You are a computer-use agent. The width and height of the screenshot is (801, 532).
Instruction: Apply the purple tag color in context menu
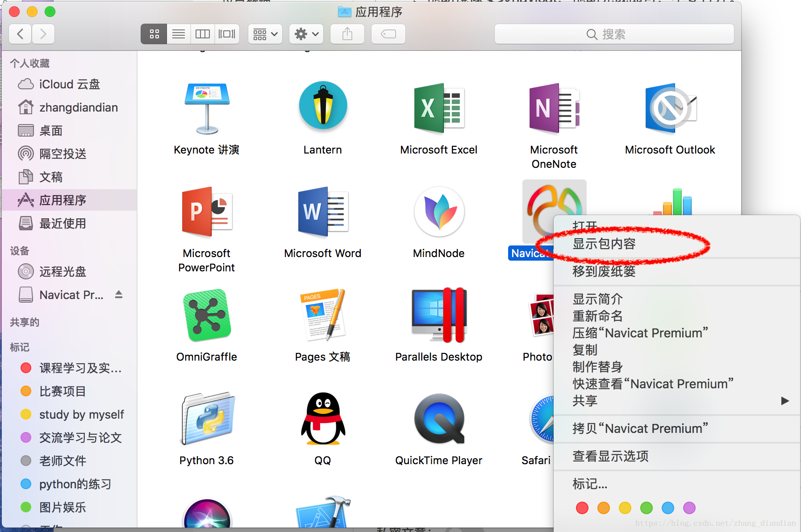689,508
